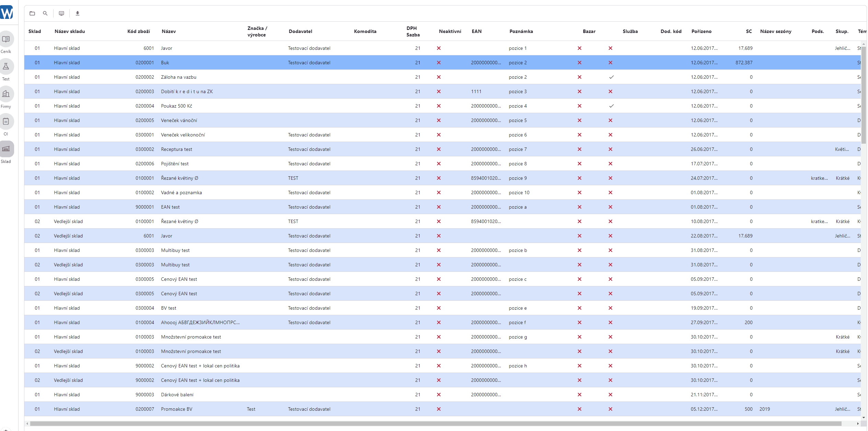Viewport: 868px width, 431px height.
Task: Sort by the Kód zboží column header
Action: (x=139, y=31)
